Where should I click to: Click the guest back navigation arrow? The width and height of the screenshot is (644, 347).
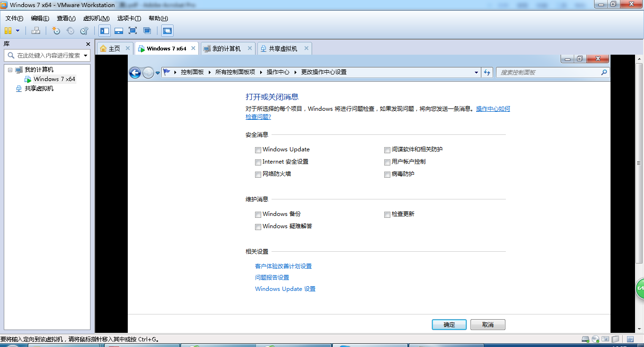[x=135, y=73]
